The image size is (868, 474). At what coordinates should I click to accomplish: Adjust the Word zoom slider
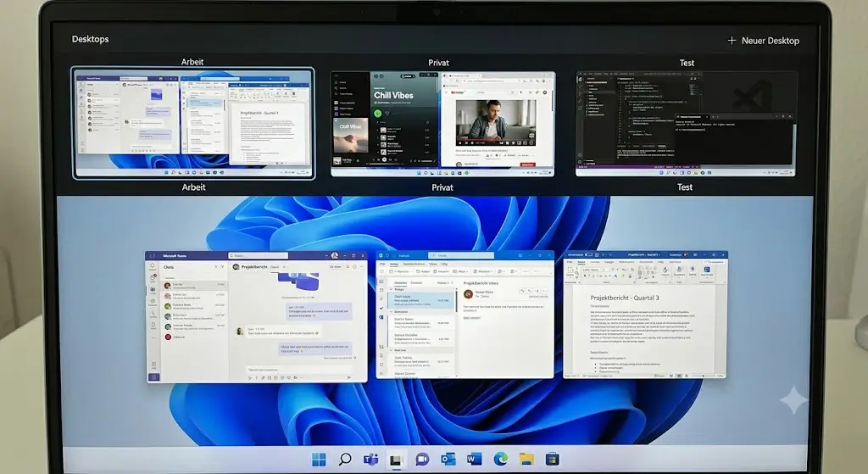pyautogui.click(x=703, y=376)
